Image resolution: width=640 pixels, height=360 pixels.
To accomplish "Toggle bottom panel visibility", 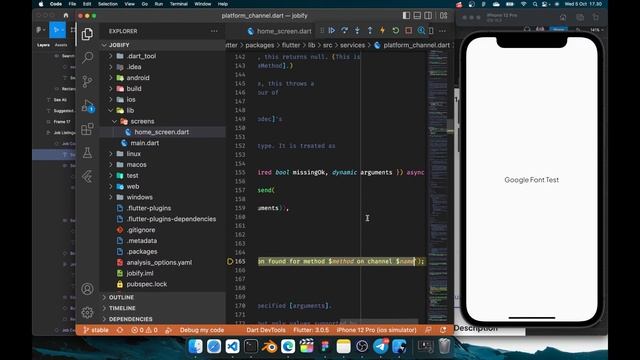I will point(417,16).
